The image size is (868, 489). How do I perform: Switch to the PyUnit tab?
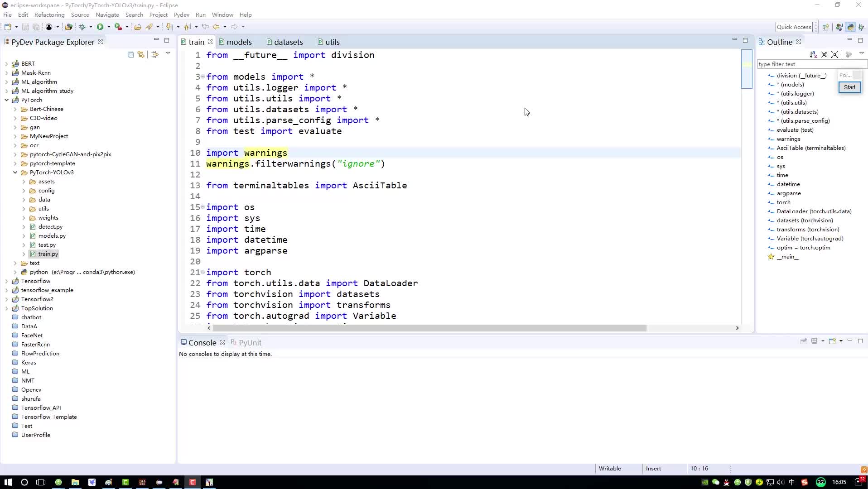pos(246,343)
